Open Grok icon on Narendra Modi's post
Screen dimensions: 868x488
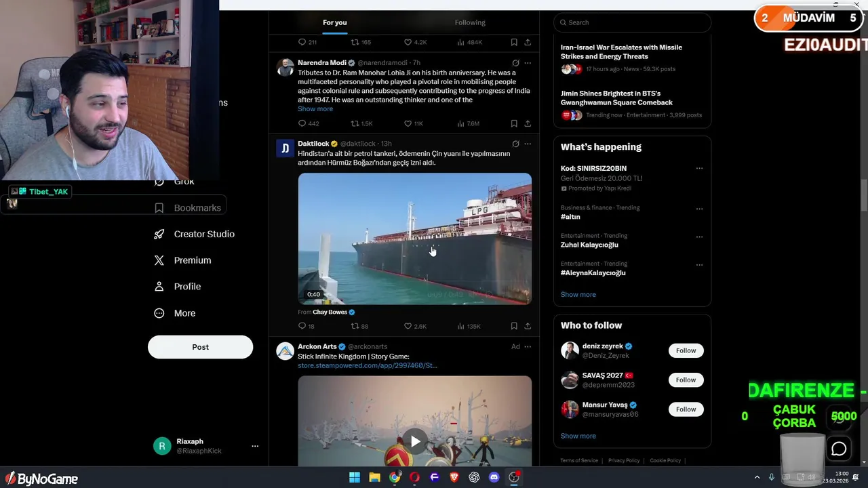click(515, 63)
